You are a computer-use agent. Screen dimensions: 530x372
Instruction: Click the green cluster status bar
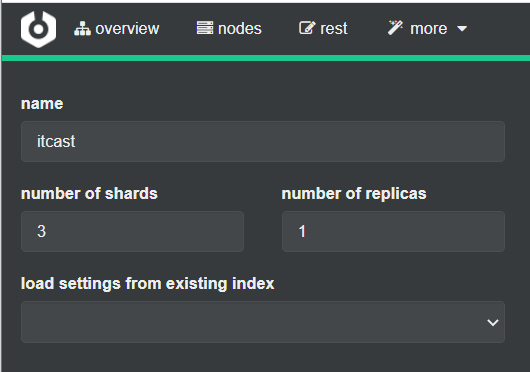coord(266,58)
